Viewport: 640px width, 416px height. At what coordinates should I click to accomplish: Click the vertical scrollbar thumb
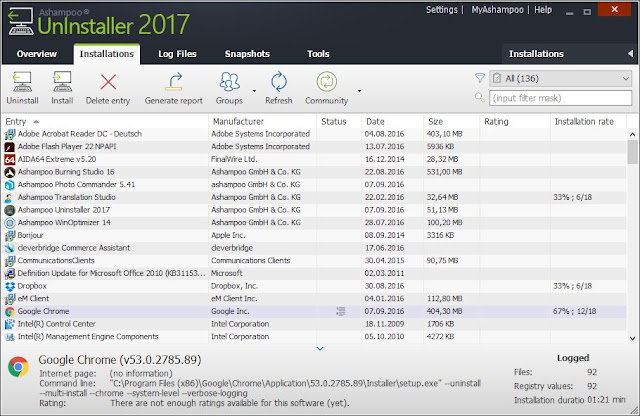click(632, 151)
